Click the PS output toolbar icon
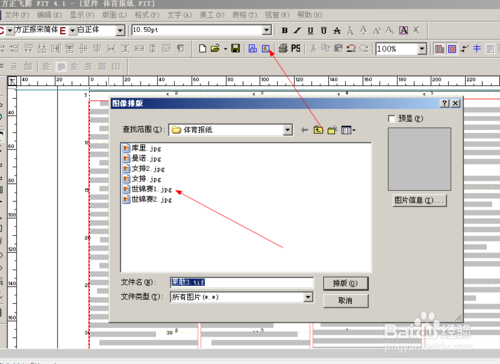 296,49
